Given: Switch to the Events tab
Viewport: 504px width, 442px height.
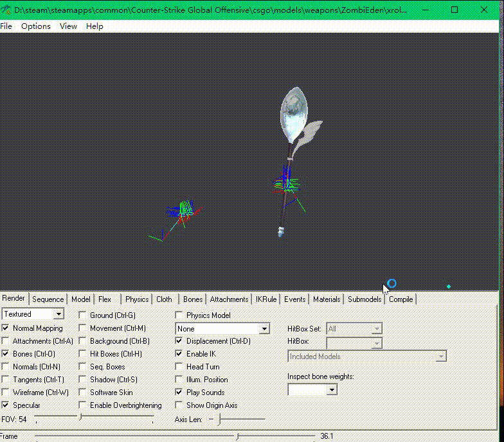Looking at the screenshot, I should click(294, 299).
